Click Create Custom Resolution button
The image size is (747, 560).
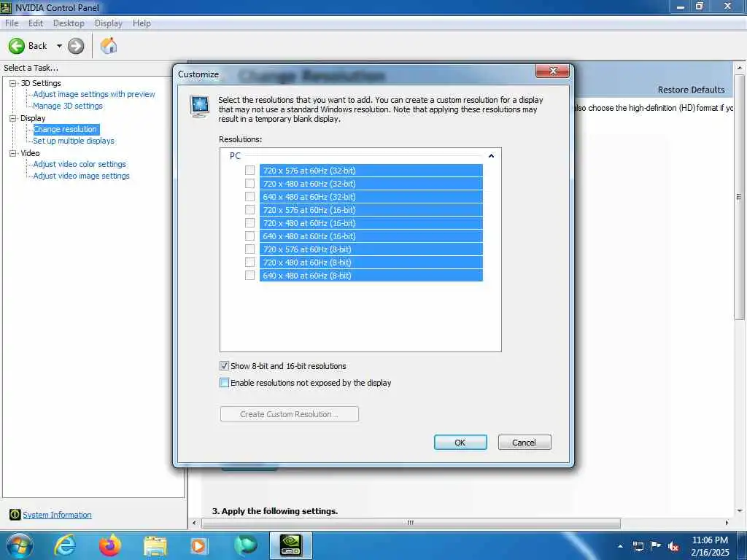pyautogui.click(x=289, y=414)
